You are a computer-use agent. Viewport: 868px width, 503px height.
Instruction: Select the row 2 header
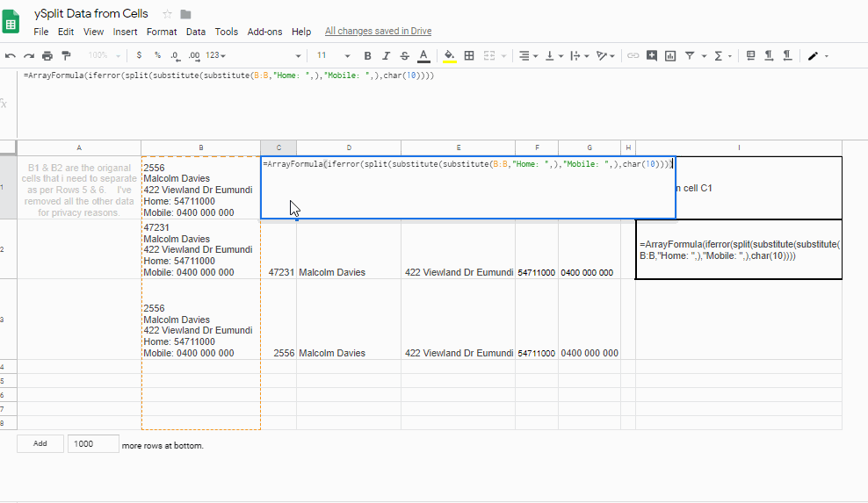[8, 249]
